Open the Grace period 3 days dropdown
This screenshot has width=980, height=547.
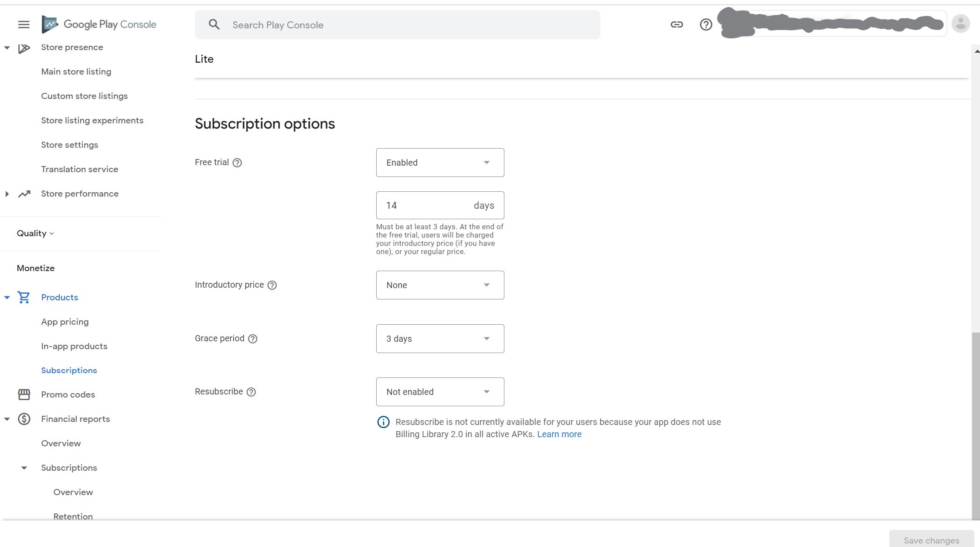tap(440, 338)
